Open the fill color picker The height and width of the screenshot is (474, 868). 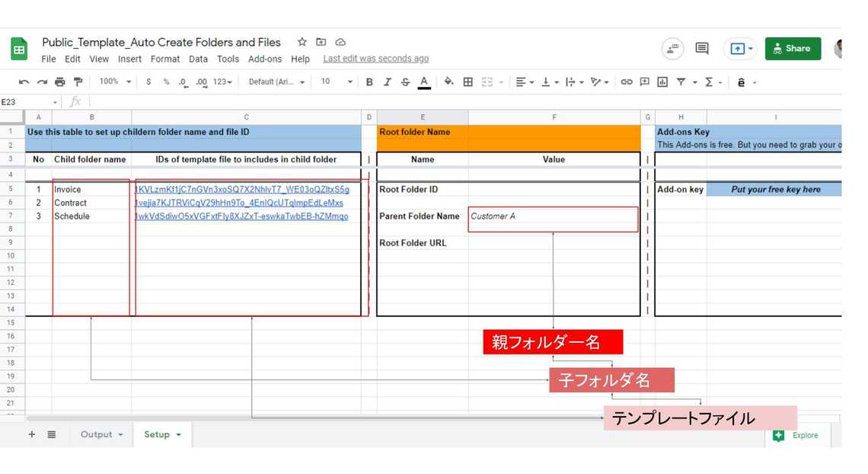click(x=448, y=82)
